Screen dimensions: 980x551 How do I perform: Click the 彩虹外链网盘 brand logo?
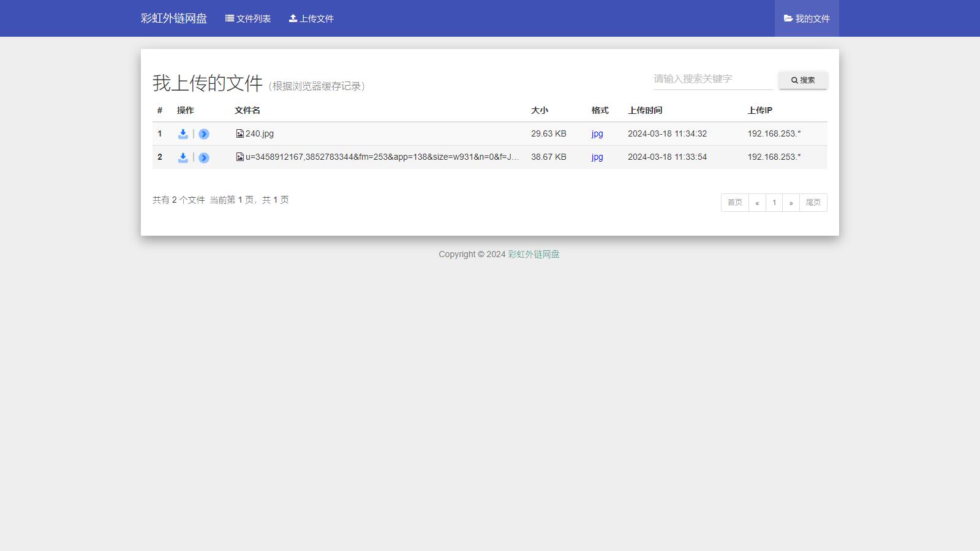[x=174, y=18]
